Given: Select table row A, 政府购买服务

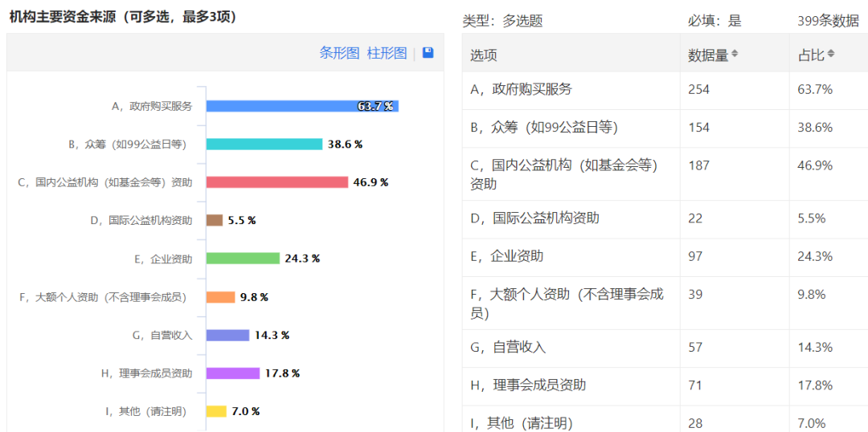Looking at the screenshot, I should (x=521, y=89).
